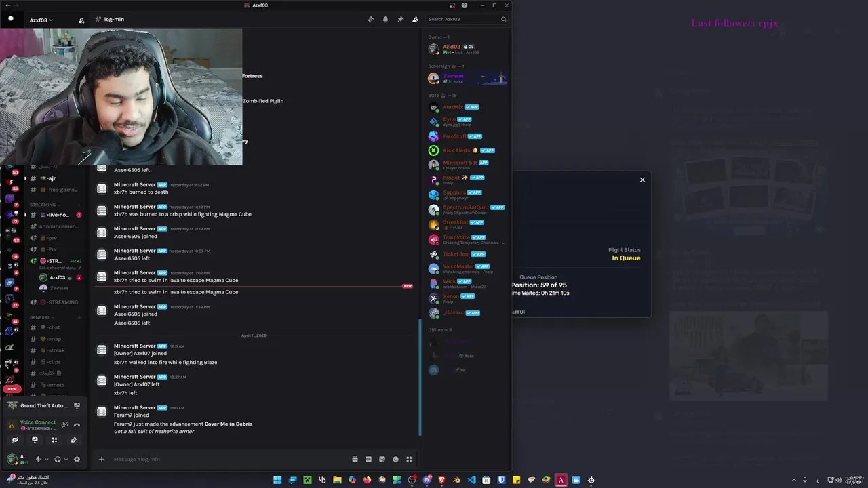Screen dimensions: 868x488
Task: Open Ticket Tool bot in member list
Action: (x=467, y=254)
